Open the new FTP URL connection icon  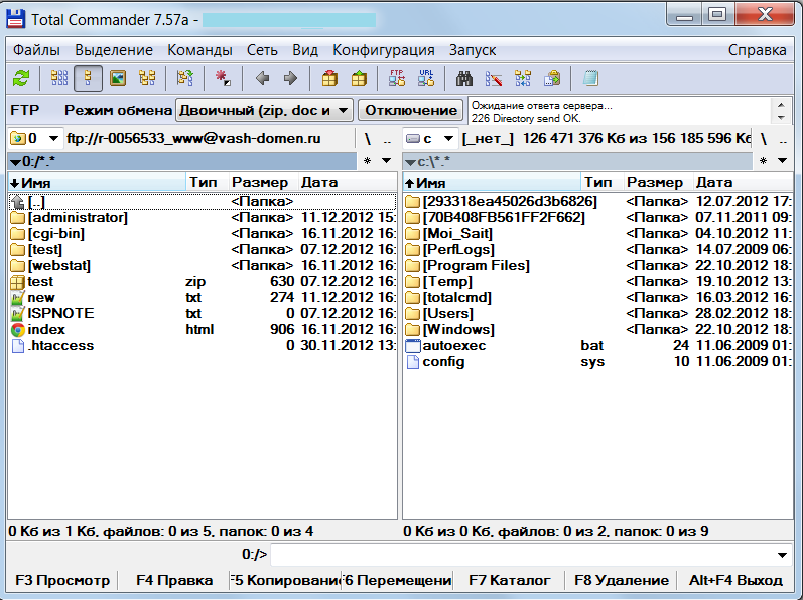[426, 78]
